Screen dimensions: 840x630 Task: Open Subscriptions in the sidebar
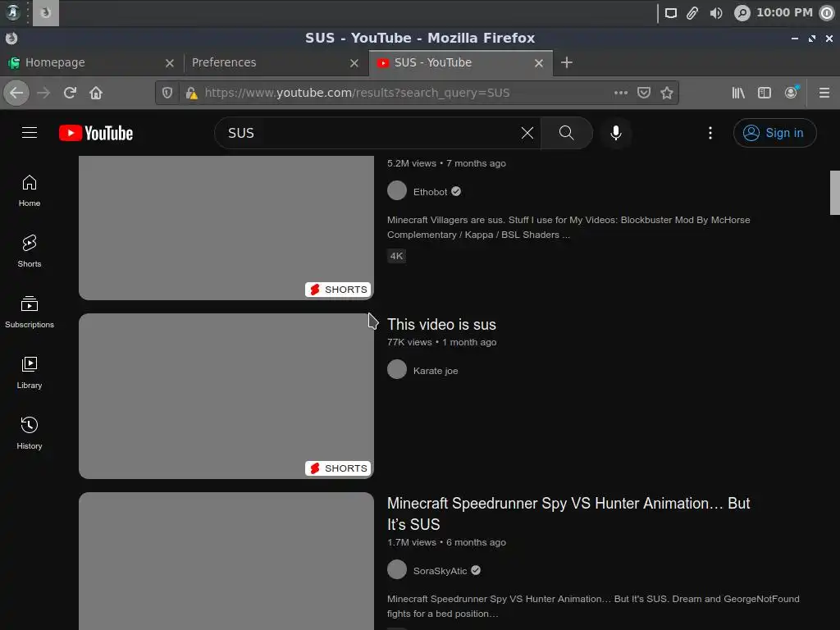(30, 312)
